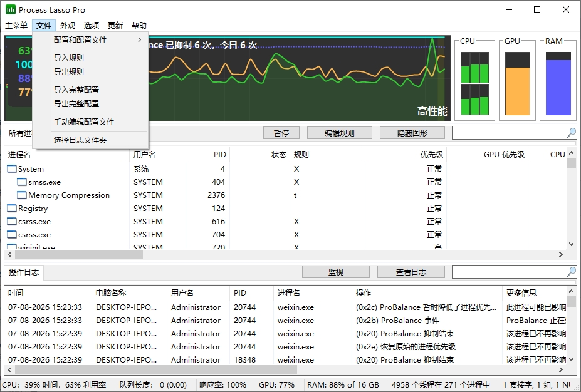Screen dimensions: 581x392
Task: Sort the process list by PID header
Action: pyautogui.click(x=208, y=154)
